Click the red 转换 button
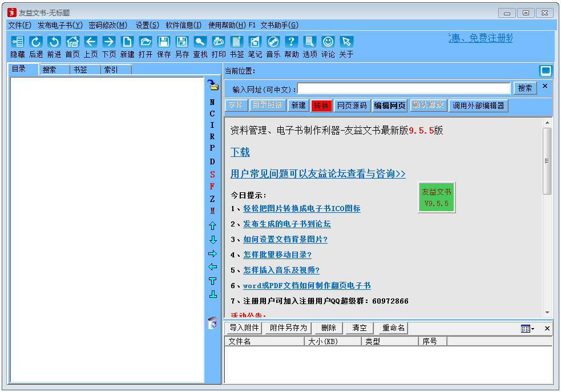This screenshot has height=392, width=561. point(321,106)
